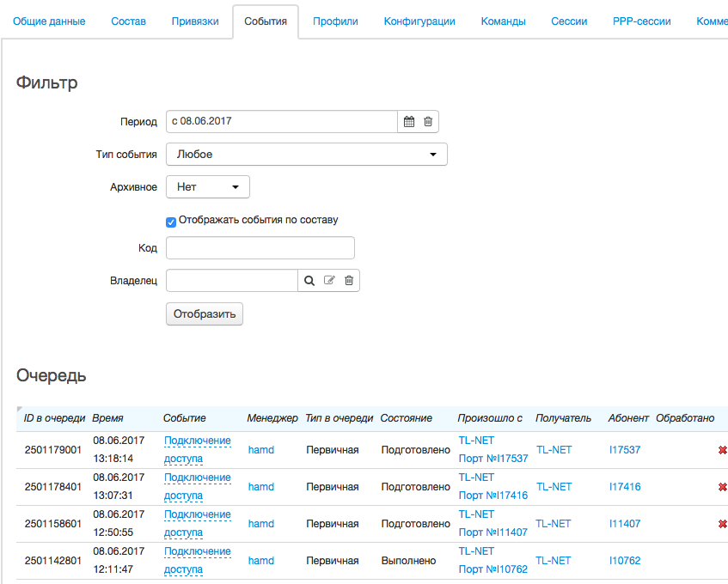Viewport: 728px width, 584px height.
Task: Click the table corner triangle marker
Action: pyautogui.click(x=19, y=409)
